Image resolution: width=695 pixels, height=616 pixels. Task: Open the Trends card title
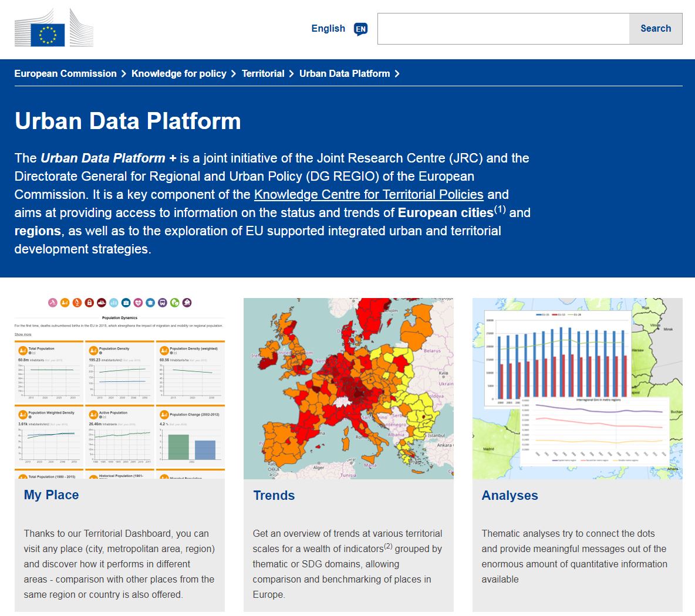point(274,495)
